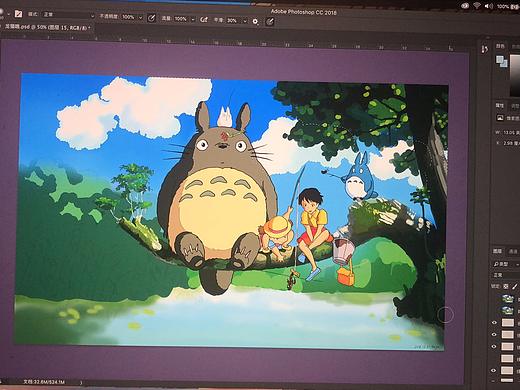
Task: Expand the flow slider arrow
Action: point(193,19)
